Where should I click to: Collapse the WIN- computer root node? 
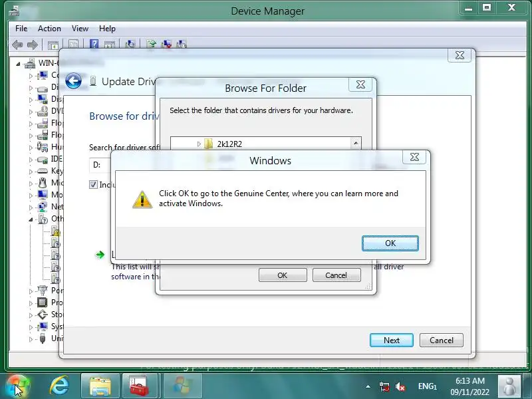[x=19, y=63]
